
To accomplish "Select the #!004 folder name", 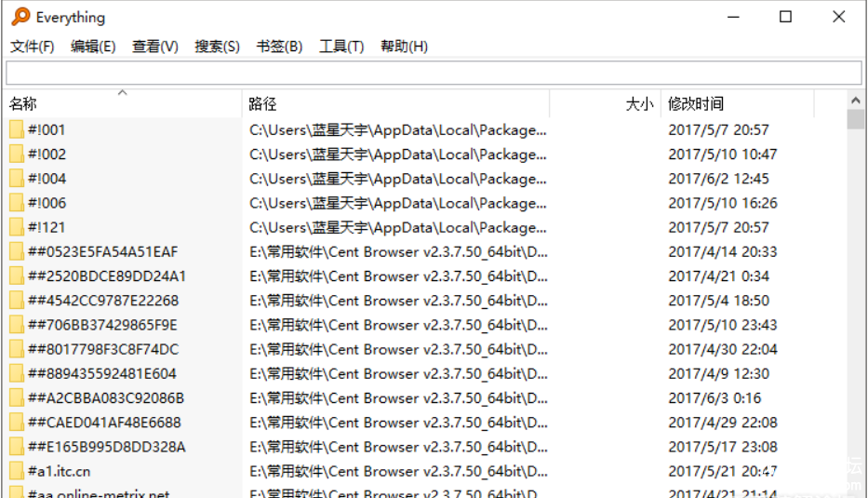I will 47,179.
